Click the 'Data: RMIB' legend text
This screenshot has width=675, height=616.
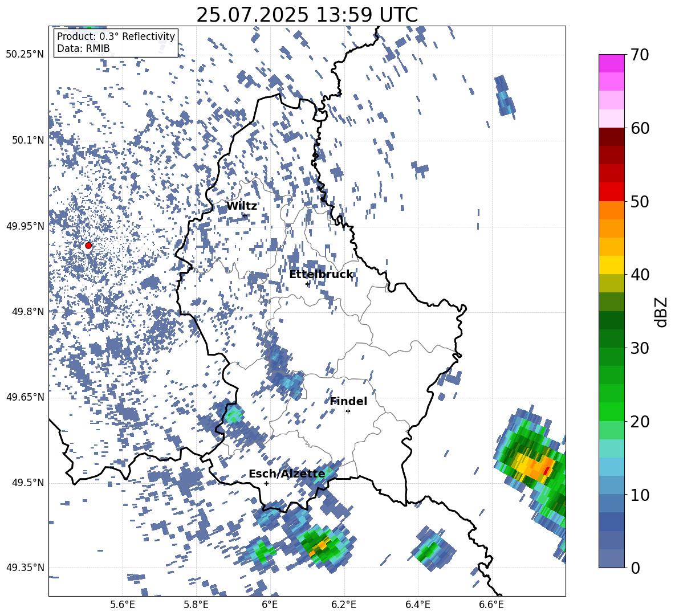83,48
